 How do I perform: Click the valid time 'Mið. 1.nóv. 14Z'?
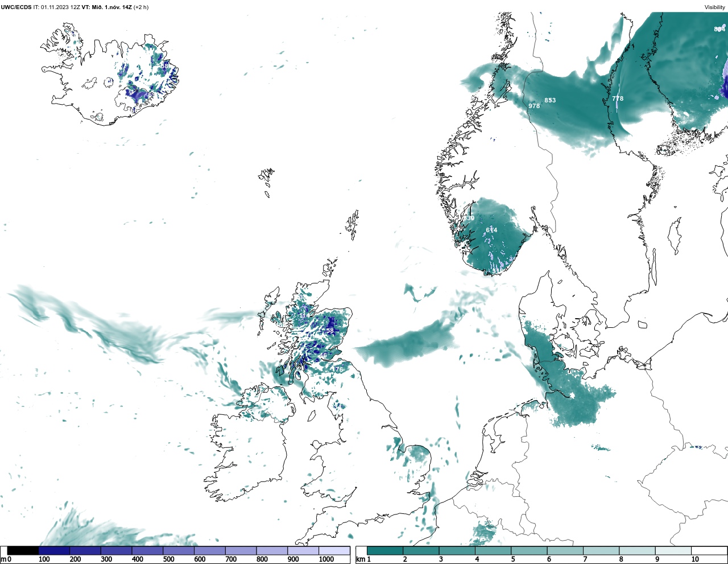tap(112, 7)
